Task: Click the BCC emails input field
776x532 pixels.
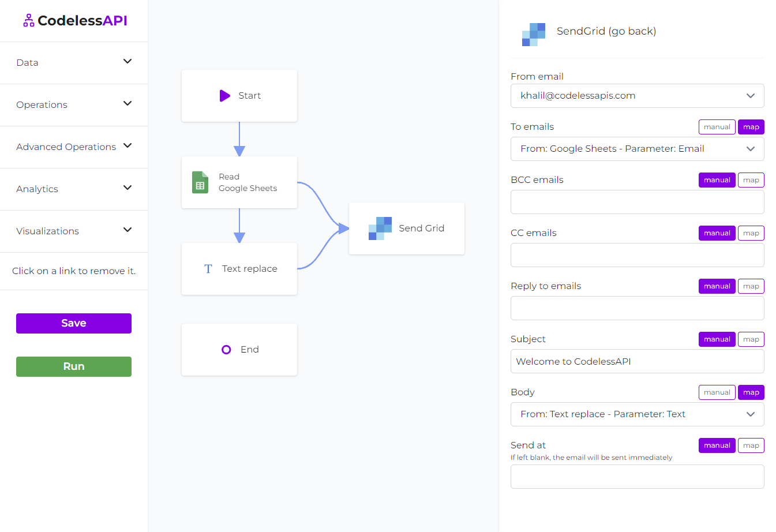Action: click(638, 202)
